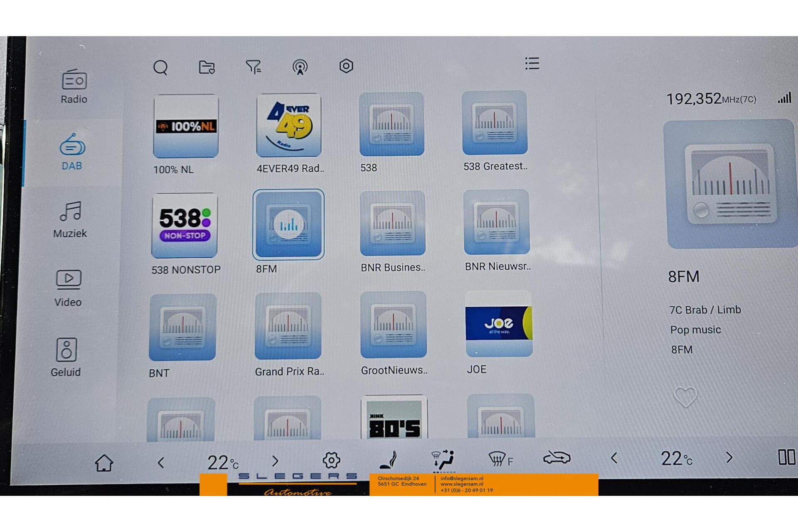The image size is (798, 532).
Task: Select the JOE station tile
Action: point(498,324)
